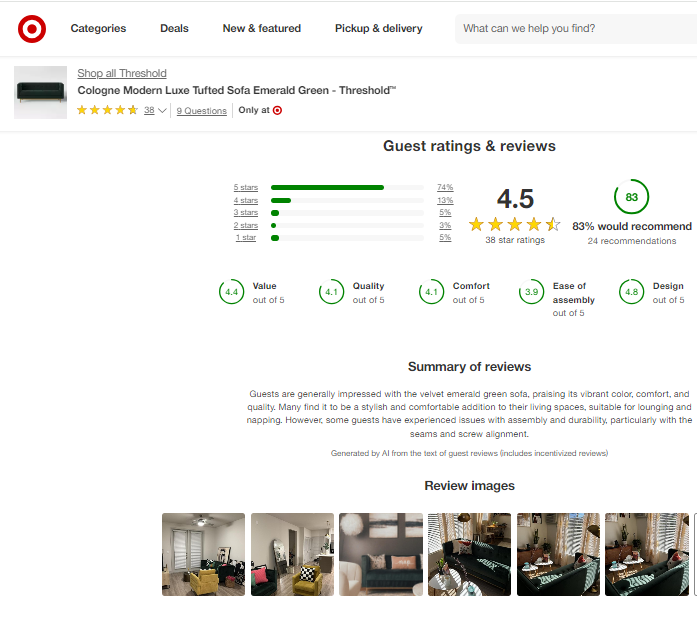Expand ratings chevron next to 38
The height and width of the screenshot is (629, 697).
tap(162, 110)
